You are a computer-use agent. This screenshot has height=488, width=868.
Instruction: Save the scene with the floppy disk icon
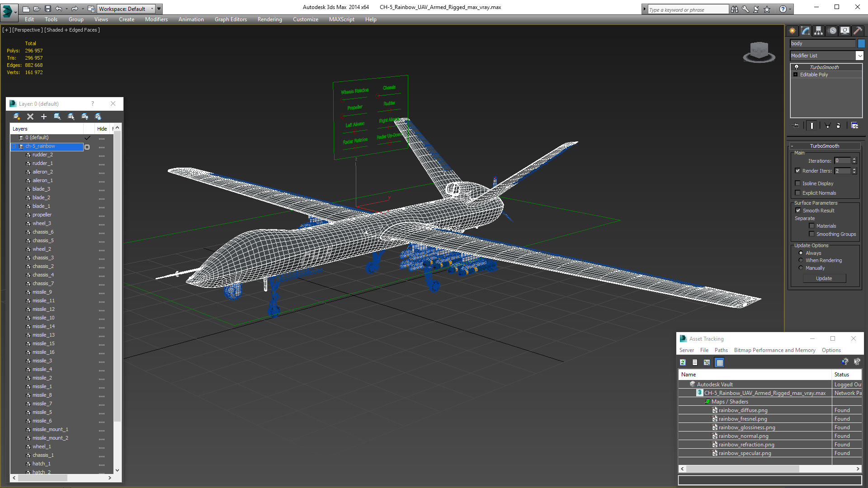(47, 9)
